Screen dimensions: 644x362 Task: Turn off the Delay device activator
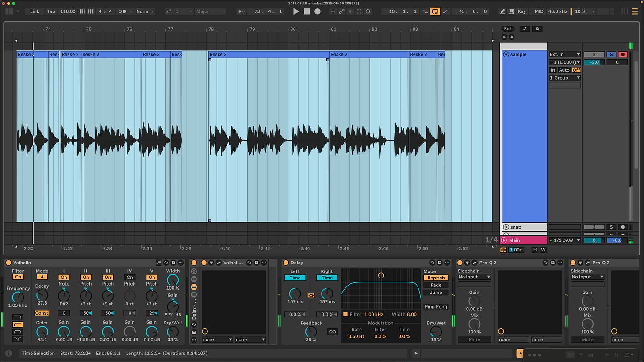coord(286,263)
